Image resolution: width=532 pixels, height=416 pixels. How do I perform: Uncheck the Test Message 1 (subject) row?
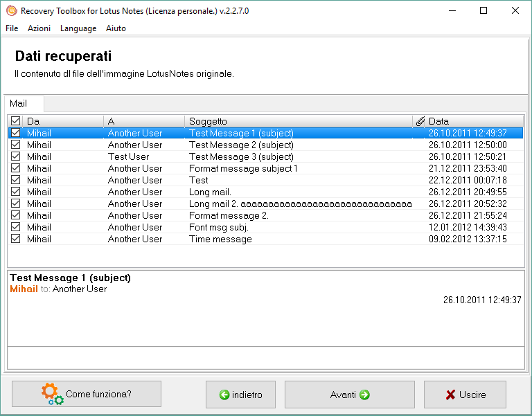16,133
